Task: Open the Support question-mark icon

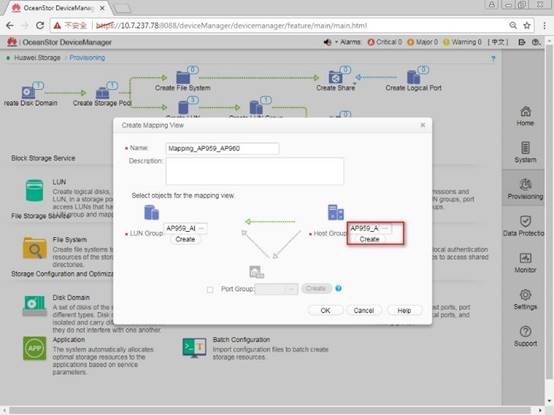Action: [x=525, y=331]
